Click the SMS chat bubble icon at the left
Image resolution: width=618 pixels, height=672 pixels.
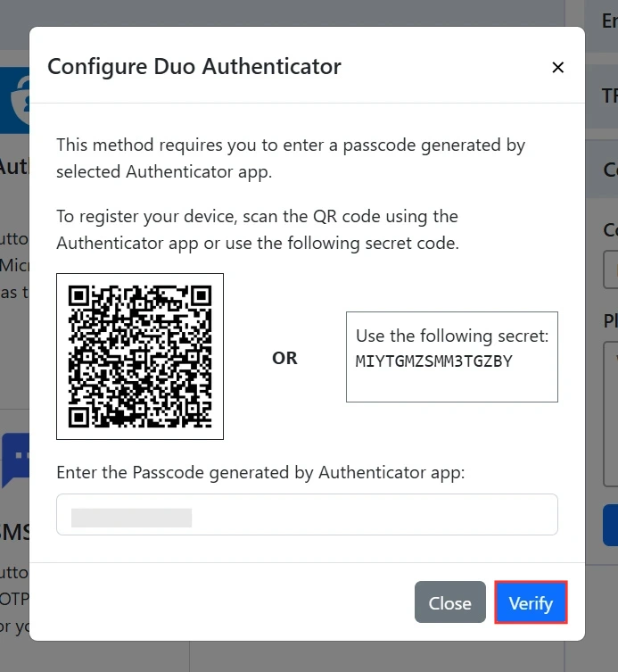pyautogui.click(x=16, y=460)
